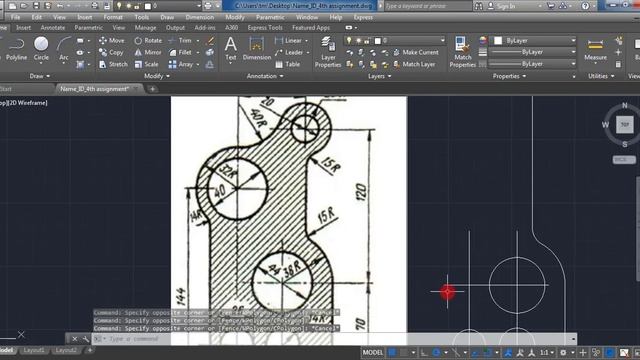The width and height of the screenshot is (640, 360).
Task: Open the object color ByLayer dropdown
Action: pos(573,40)
